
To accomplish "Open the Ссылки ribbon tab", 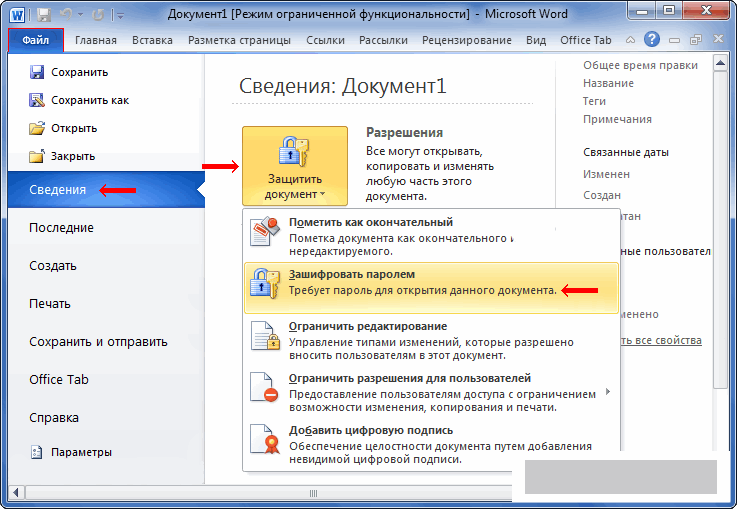I will [325, 40].
